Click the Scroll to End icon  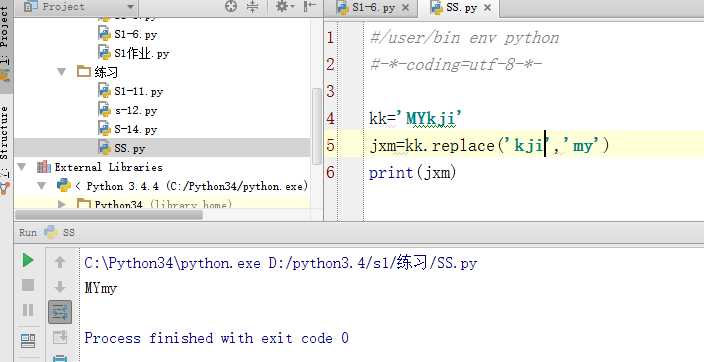(x=60, y=336)
